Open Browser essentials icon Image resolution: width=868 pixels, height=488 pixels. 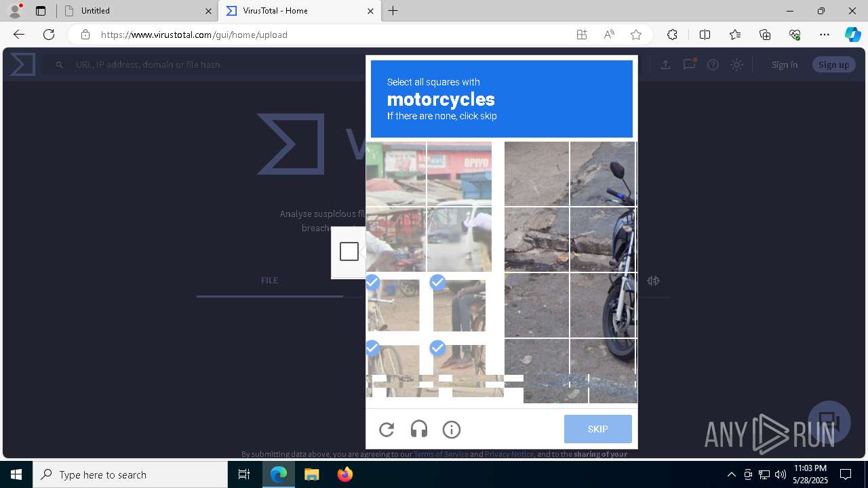point(795,35)
